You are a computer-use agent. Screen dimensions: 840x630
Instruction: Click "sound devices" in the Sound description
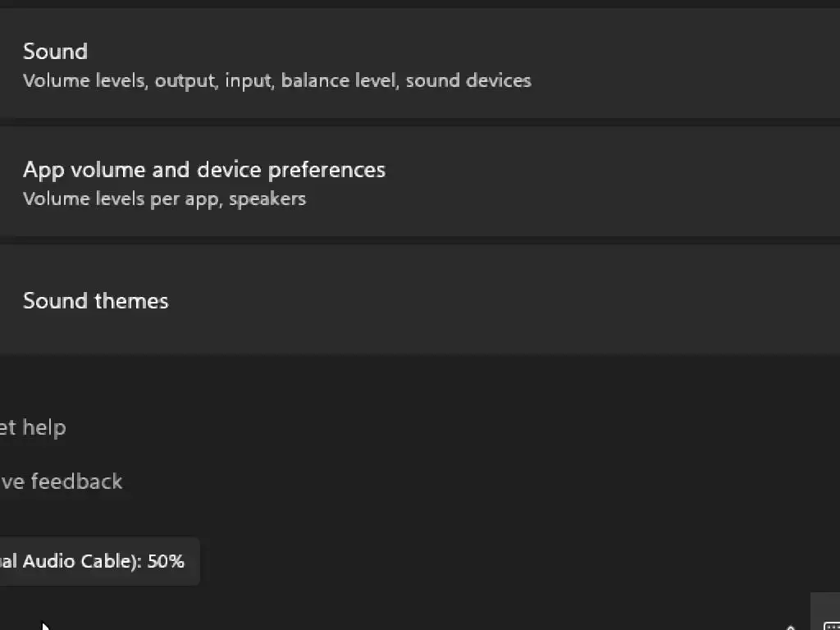(x=468, y=80)
